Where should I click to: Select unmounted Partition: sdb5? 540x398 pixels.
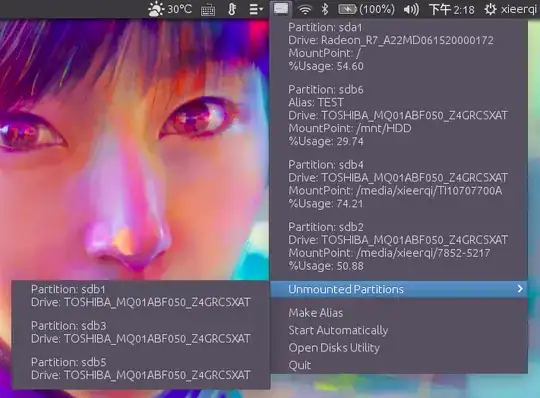point(141,368)
